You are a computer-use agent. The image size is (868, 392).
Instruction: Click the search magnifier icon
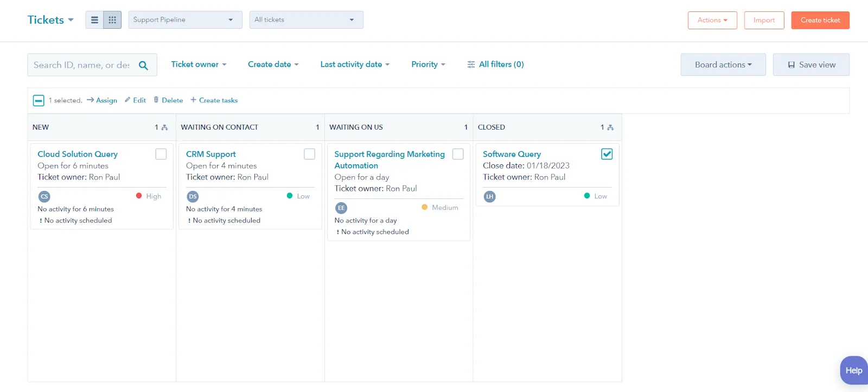(143, 65)
